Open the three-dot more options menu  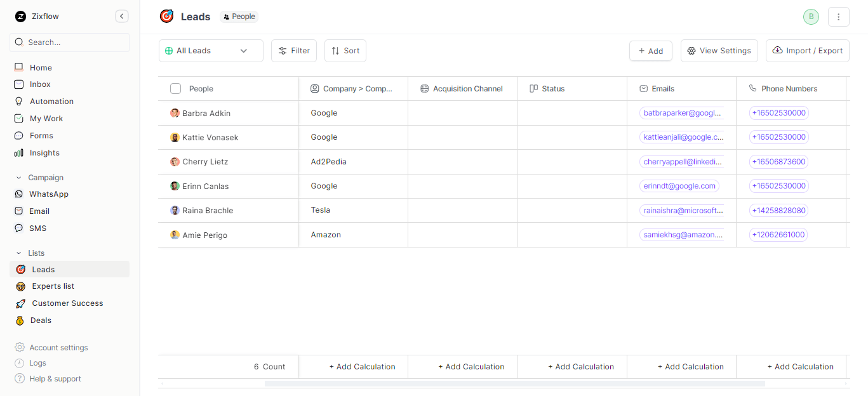click(838, 17)
